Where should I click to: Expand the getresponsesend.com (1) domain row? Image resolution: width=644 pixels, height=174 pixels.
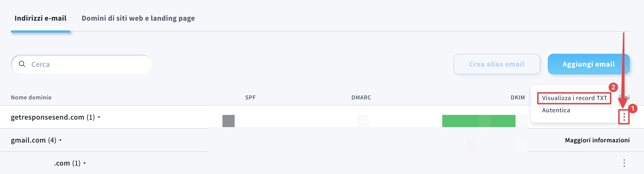pos(99,117)
